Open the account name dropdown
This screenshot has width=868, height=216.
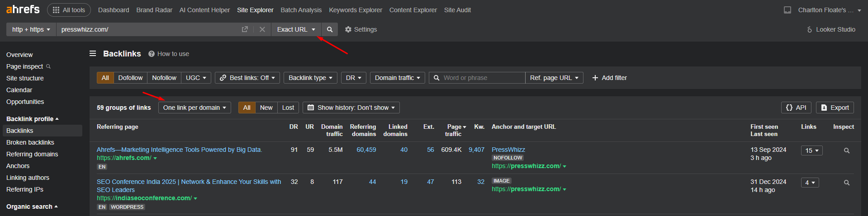(x=830, y=10)
